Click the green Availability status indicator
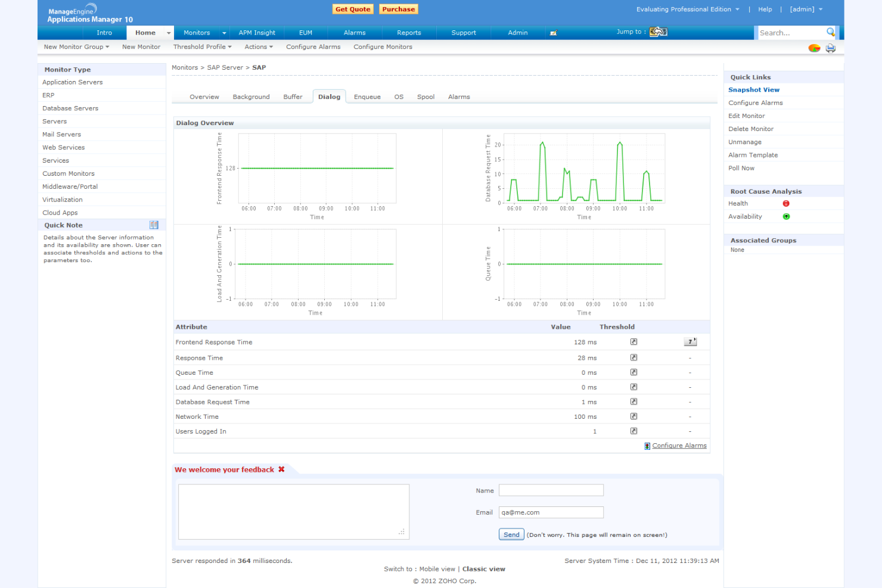This screenshot has height=588, width=882. [786, 216]
